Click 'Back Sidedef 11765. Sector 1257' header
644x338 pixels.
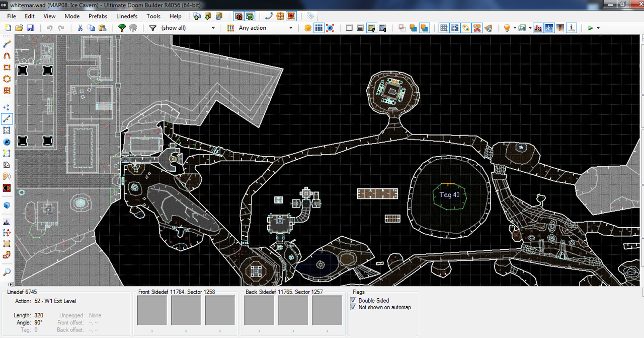pyautogui.click(x=284, y=292)
